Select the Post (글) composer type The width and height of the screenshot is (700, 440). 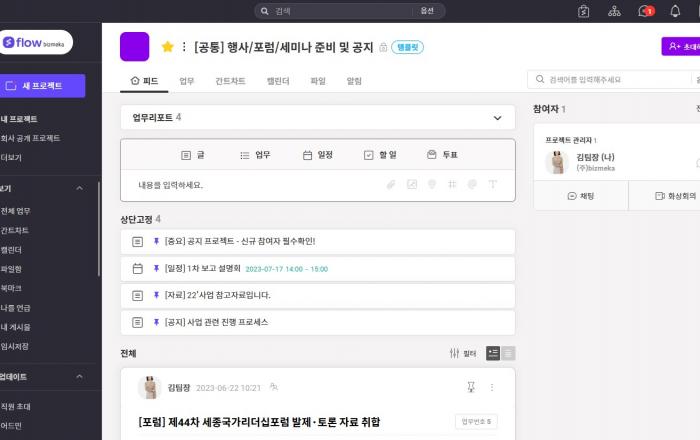click(x=193, y=155)
